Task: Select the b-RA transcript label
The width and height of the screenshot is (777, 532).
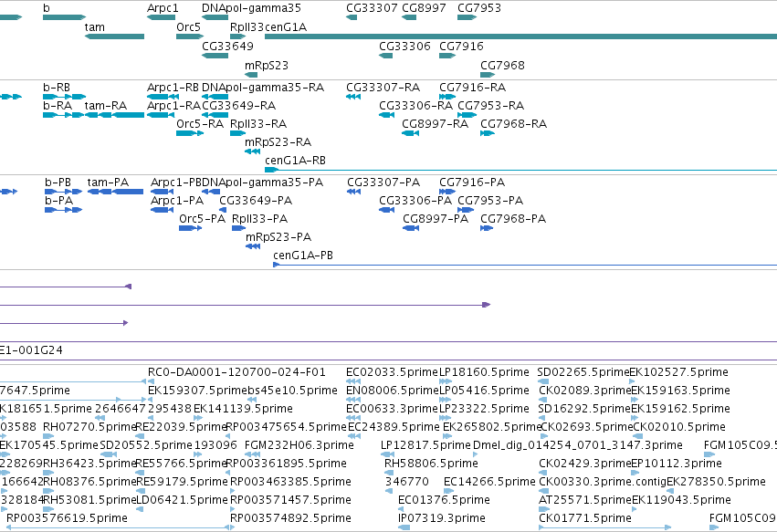Action: click(58, 106)
